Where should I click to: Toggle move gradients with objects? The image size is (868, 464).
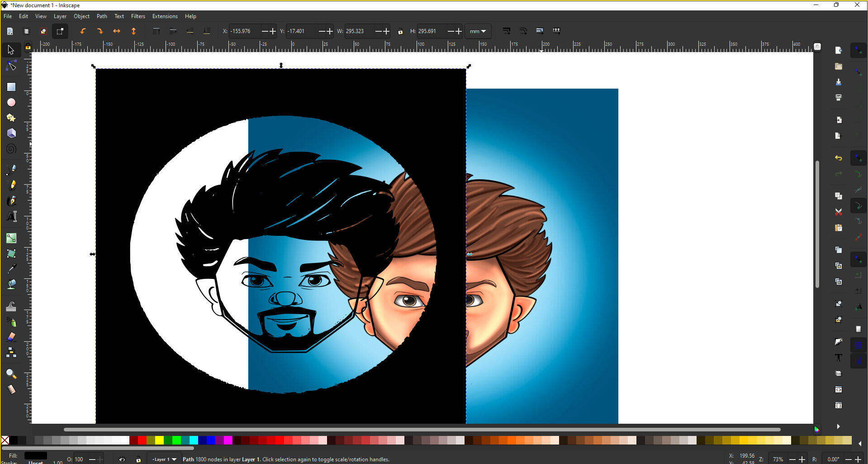[x=540, y=31]
